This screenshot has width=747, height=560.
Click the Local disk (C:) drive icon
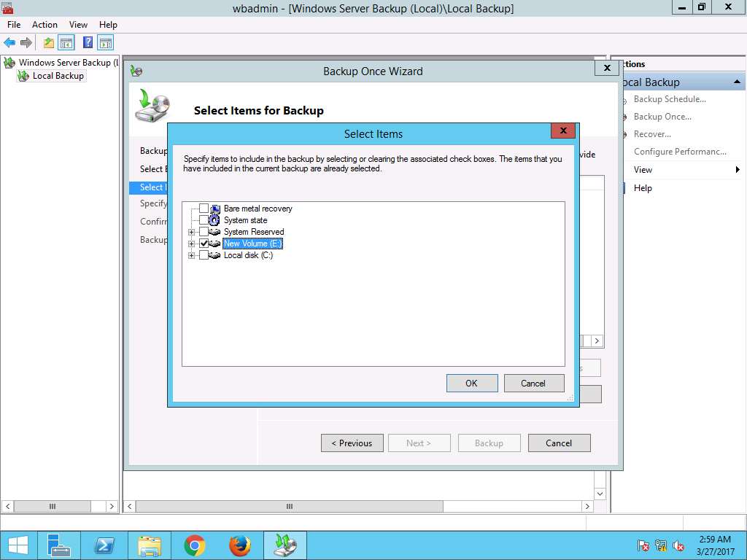215,255
